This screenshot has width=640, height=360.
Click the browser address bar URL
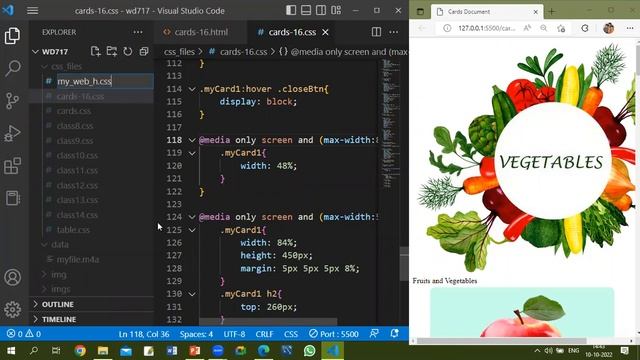(486, 28)
